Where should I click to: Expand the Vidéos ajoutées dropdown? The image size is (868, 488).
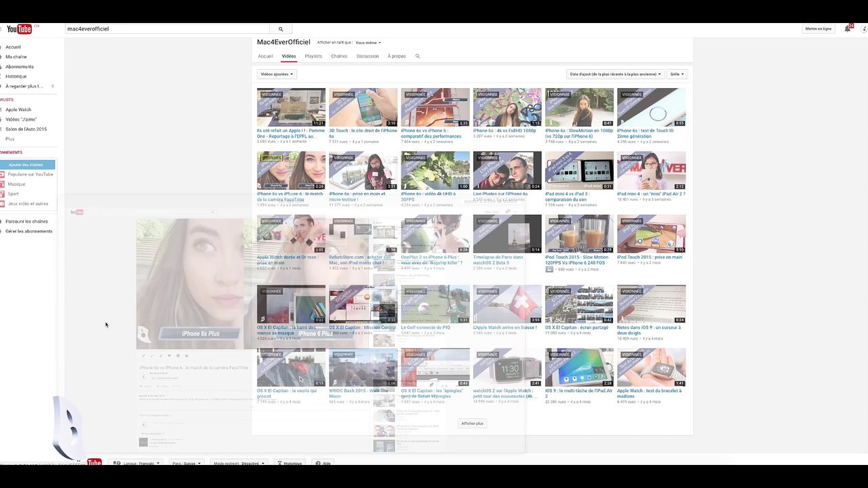[277, 74]
